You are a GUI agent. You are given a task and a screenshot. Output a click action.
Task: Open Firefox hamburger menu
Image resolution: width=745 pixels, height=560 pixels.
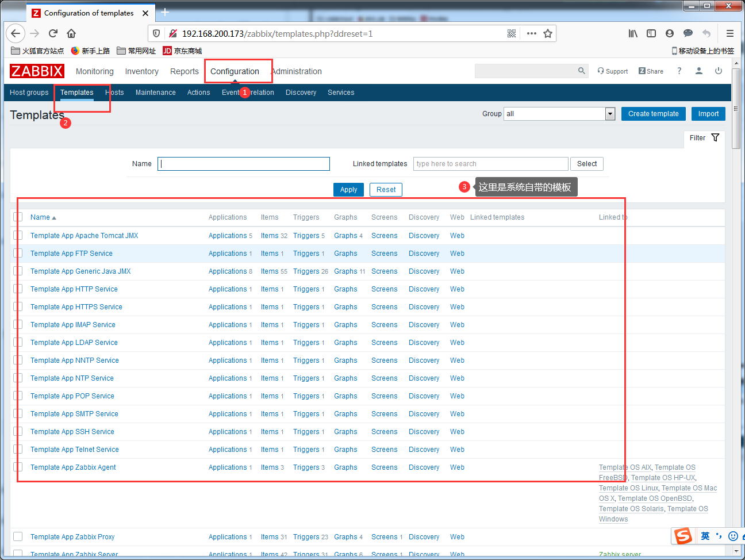pyautogui.click(x=730, y=33)
